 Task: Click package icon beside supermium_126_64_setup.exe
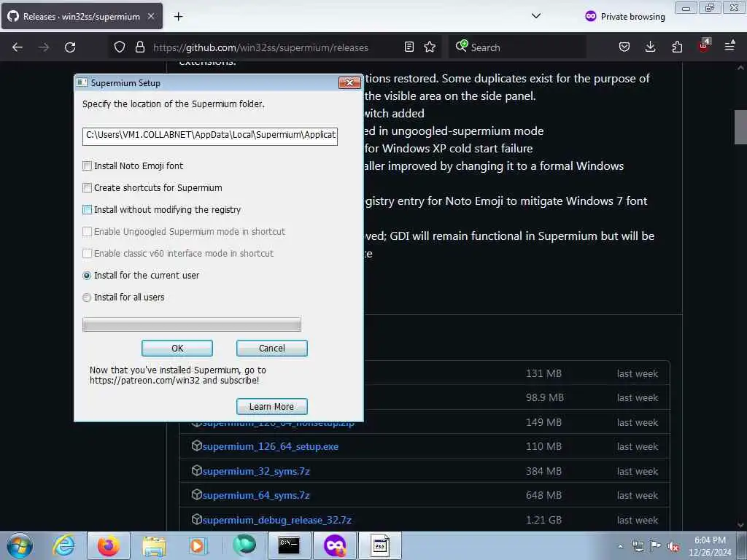pos(197,446)
